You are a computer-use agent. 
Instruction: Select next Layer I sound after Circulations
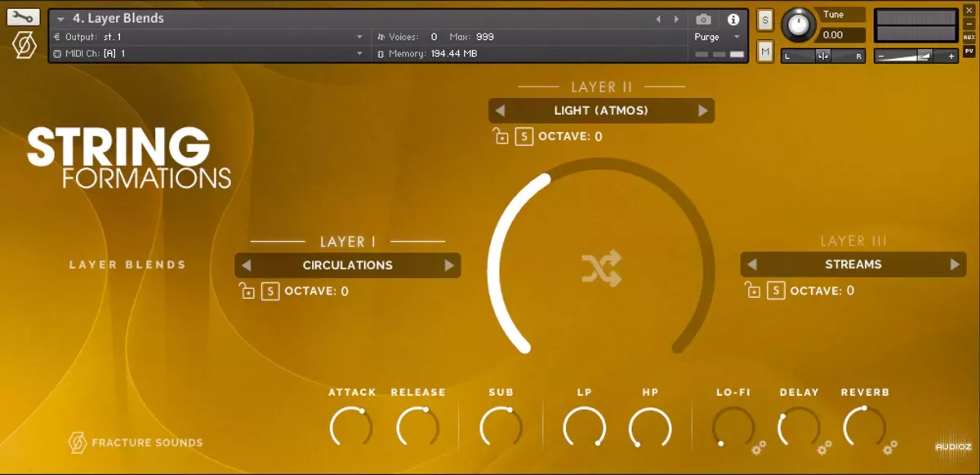point(448,265)
